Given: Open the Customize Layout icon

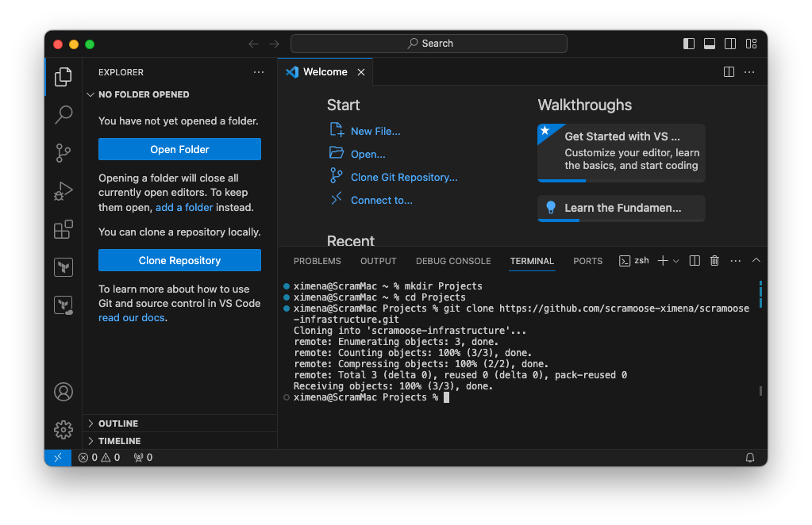Looking at the screenshot, I should 751,44.
